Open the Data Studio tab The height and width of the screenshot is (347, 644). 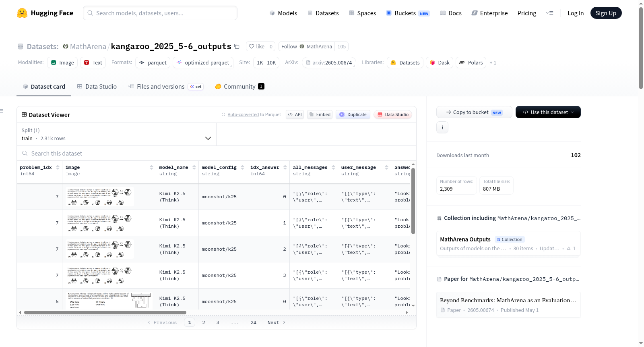[x=97, y=87]
